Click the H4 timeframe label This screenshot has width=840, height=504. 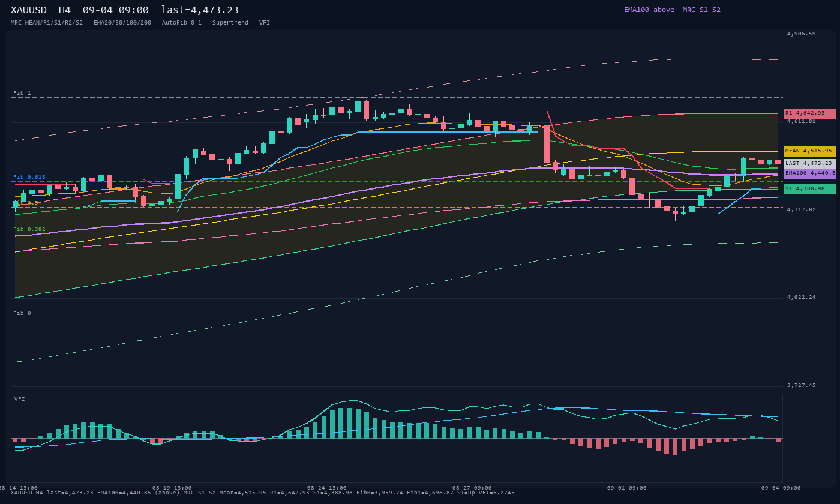tap(65, 10)
